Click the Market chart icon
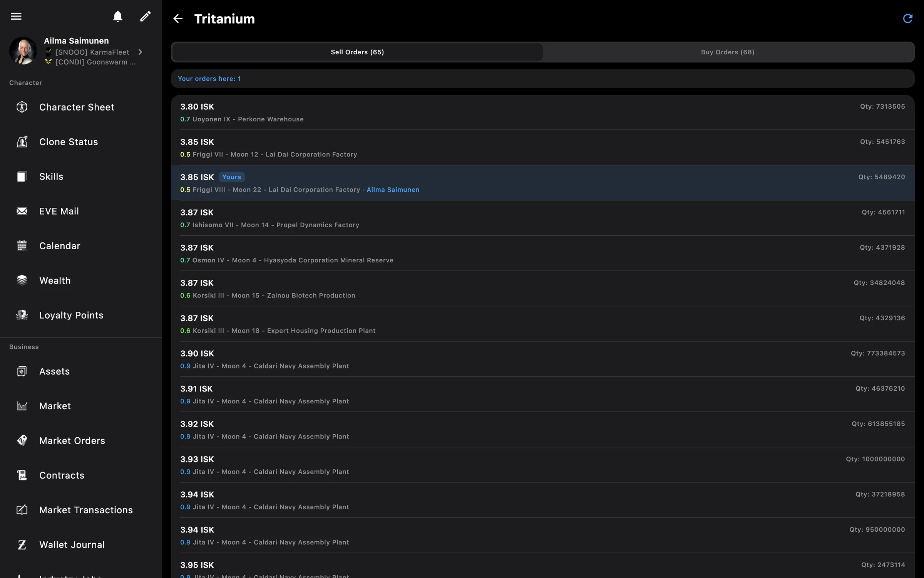 [22, 406]
